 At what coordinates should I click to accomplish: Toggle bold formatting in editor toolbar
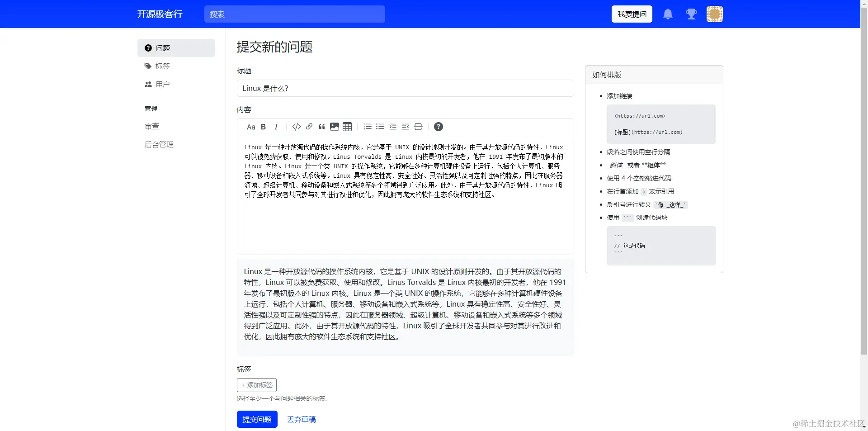tap(264, 127)
